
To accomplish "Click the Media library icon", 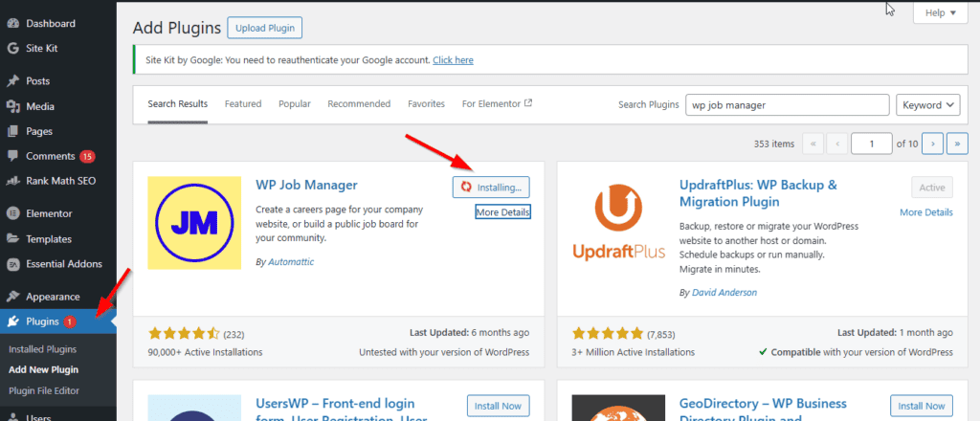I will coord(12,106).
